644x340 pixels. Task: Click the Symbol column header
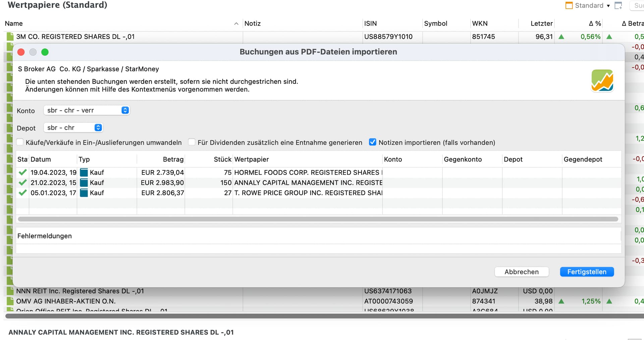tap(446, 23)
